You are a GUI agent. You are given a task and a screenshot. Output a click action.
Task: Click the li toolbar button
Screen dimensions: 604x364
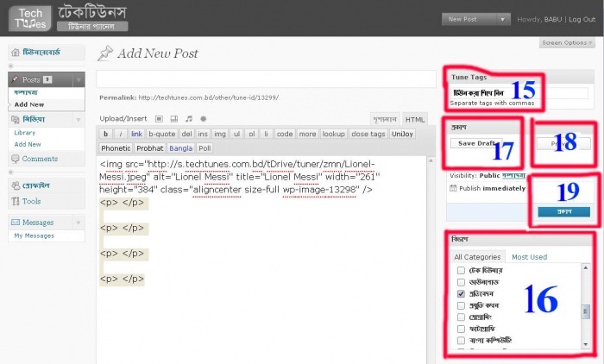(x=266, y=134)
